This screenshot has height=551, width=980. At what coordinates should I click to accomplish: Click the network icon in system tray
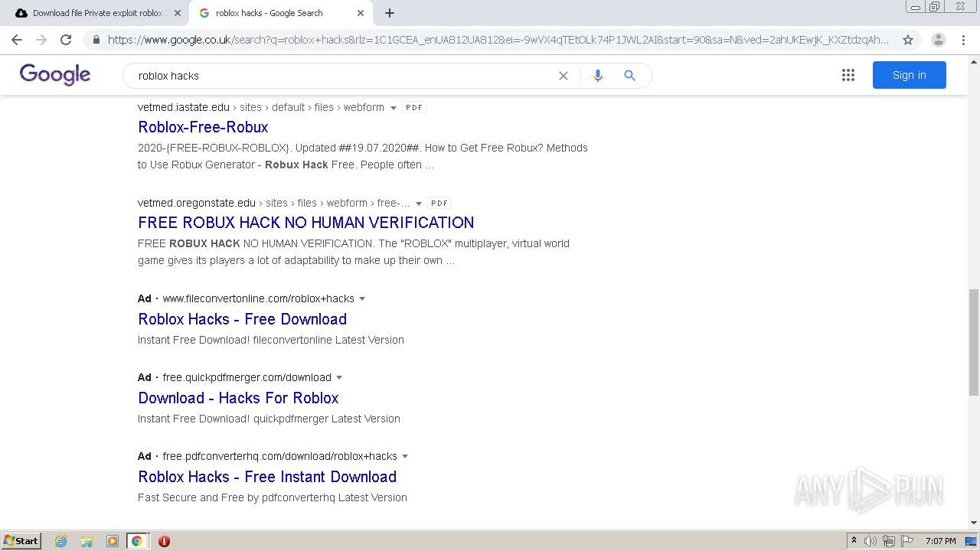tap(889, 541)
